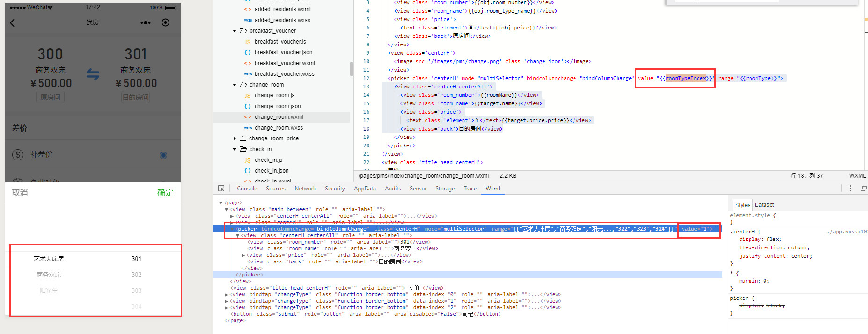
Task: Open change_room.js in the file tree
Action: [x=274, y=95]
